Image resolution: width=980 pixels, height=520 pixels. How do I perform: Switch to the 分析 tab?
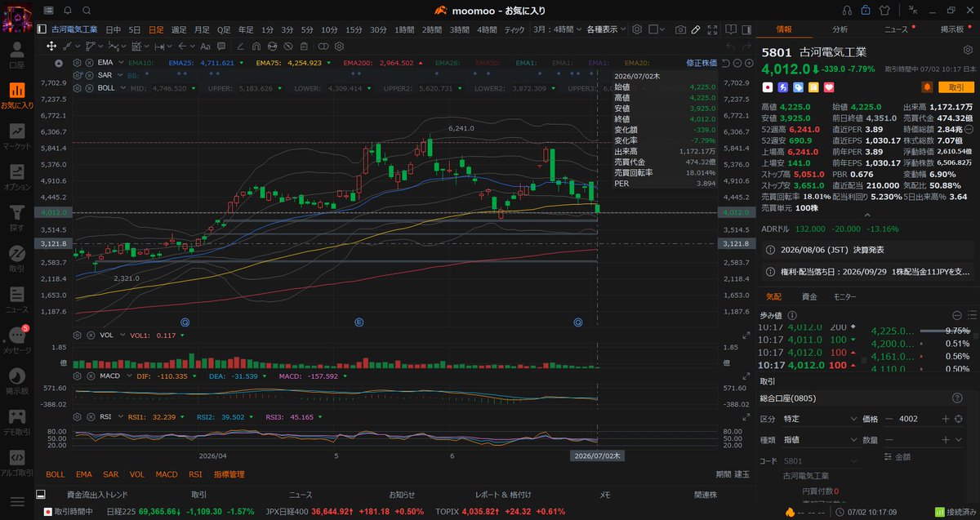(840, 29)
